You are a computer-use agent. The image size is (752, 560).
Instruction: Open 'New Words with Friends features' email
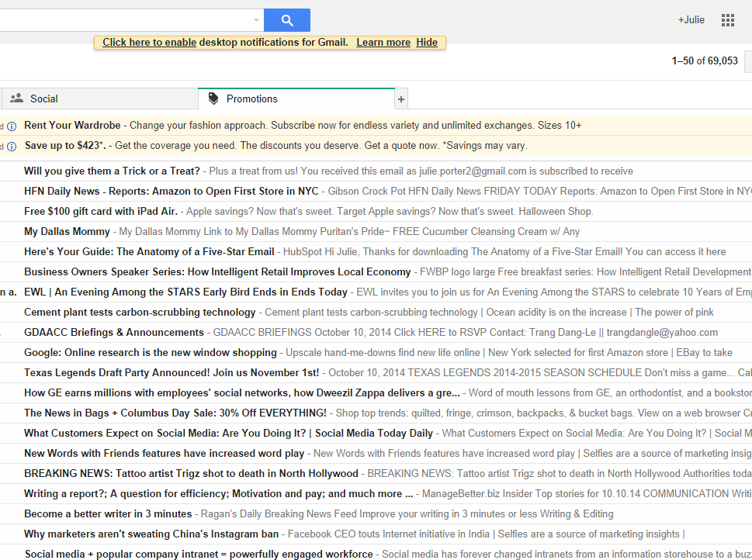[376, 453]
